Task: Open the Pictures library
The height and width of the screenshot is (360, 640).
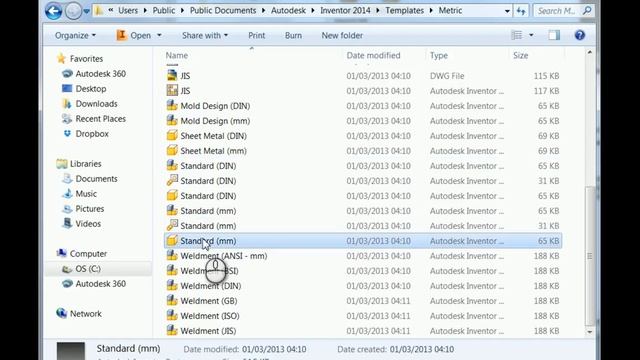Action: [89, 209]
